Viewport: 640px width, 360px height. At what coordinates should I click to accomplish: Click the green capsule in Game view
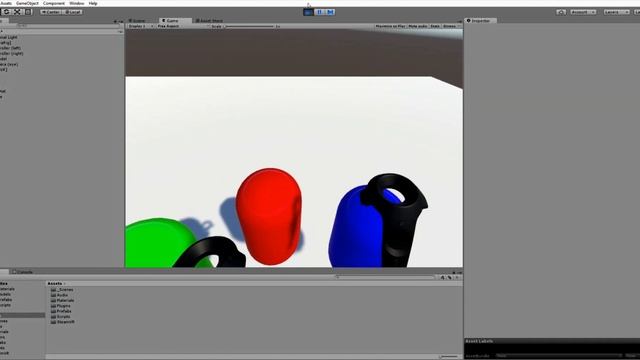pos(155,244)
